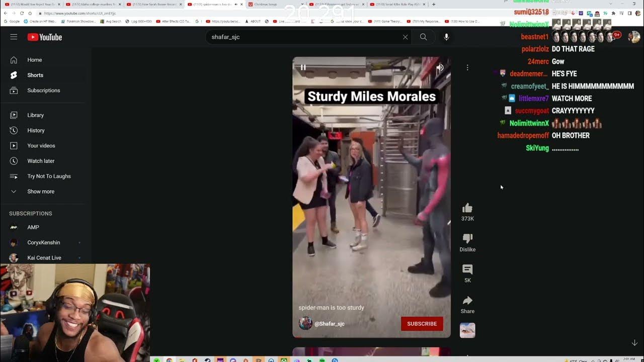The image size is (644, 362).
Task: Clear the search text with X icon
Action: 405,37
